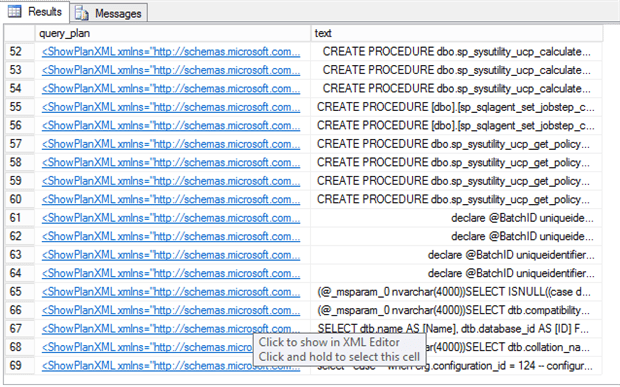
Task: Open the ShowPlanXML link in row 58
Action: pos(171,162)
